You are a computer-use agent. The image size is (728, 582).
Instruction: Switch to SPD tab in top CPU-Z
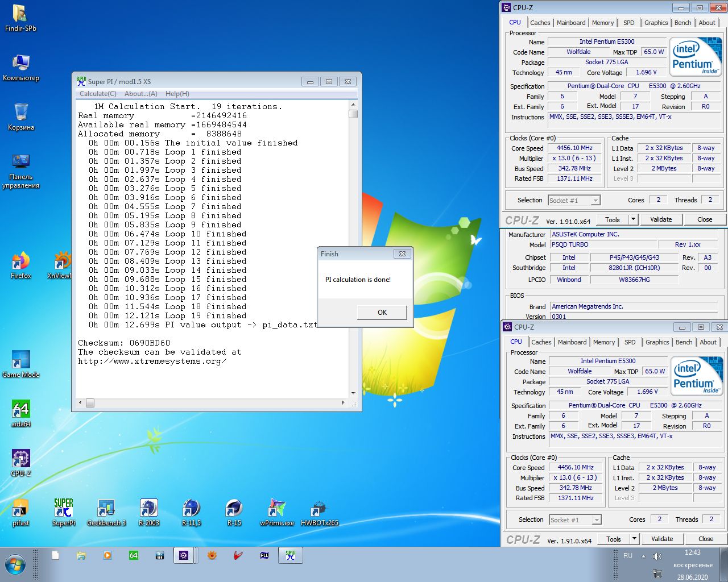tap(628, 23)
